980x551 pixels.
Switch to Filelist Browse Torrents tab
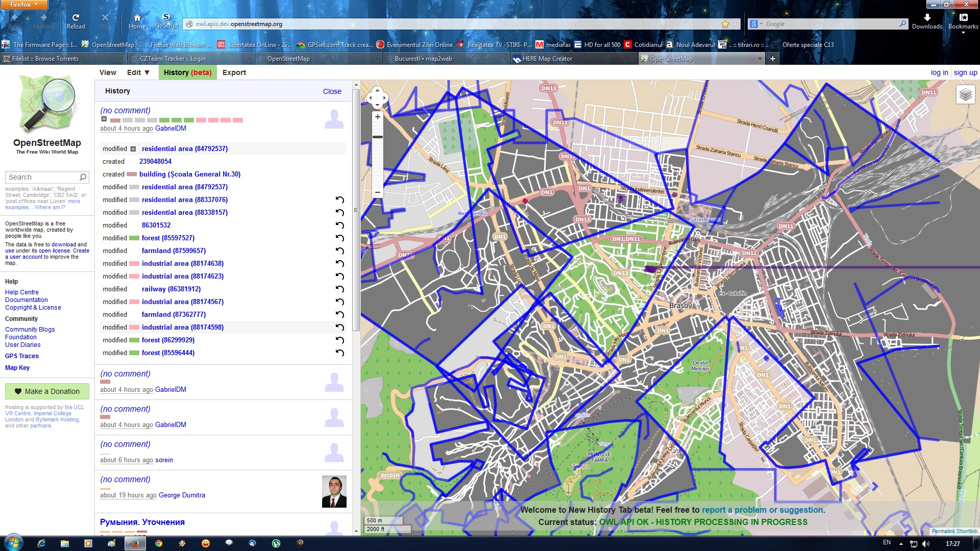63,59
